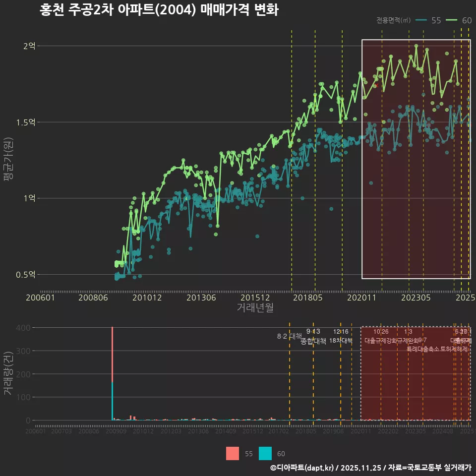Click the 1·3 규제완화 annotation
476x476 pixels.
pyautogui.click(x=410, y=336)
